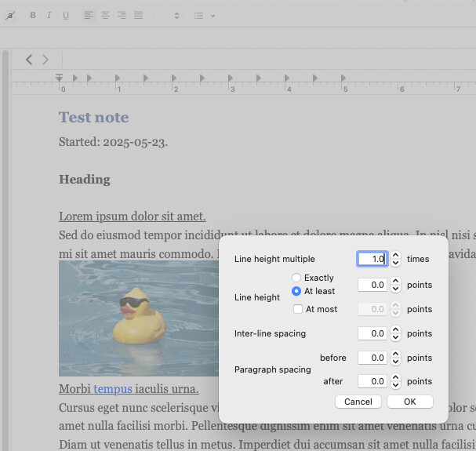Image resolution: width=476 pixels, height=451 pixels.
Task: Click the Paragraph spacing before field
Action: tap(372, 358)
